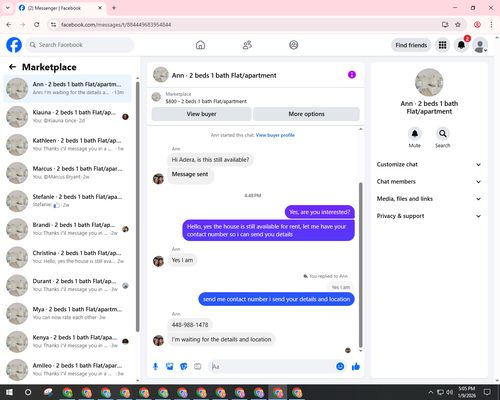The width and height of the screenshot is (500, 400).
Task: Click the Facebook logo
Action: pyautogui.click(x=14, y=45)
